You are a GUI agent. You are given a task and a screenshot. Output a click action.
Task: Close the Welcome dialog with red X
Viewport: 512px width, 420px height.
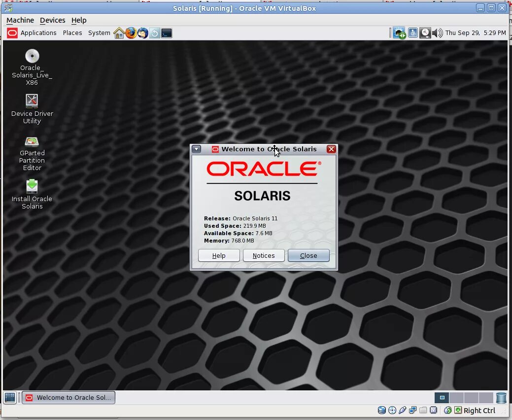point(331,149)
